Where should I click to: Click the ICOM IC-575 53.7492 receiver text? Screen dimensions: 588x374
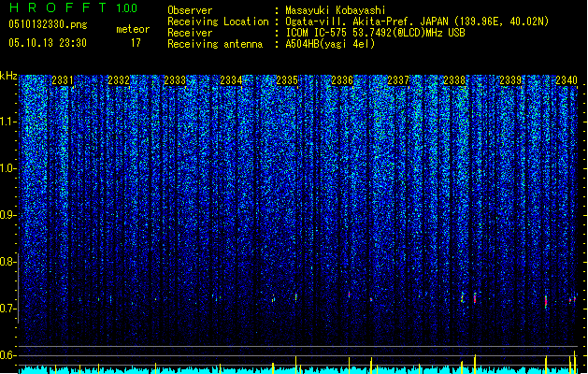[x=375, y=33]
